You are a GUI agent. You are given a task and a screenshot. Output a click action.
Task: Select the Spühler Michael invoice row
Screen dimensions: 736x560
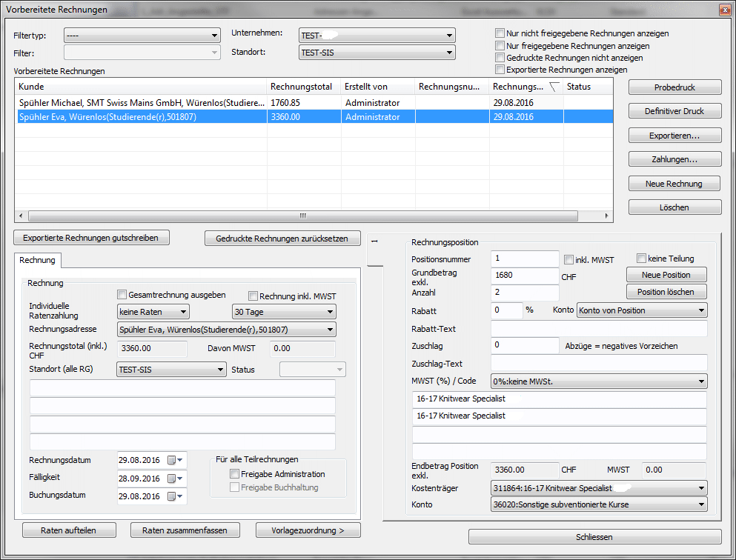tap(141, 103)
